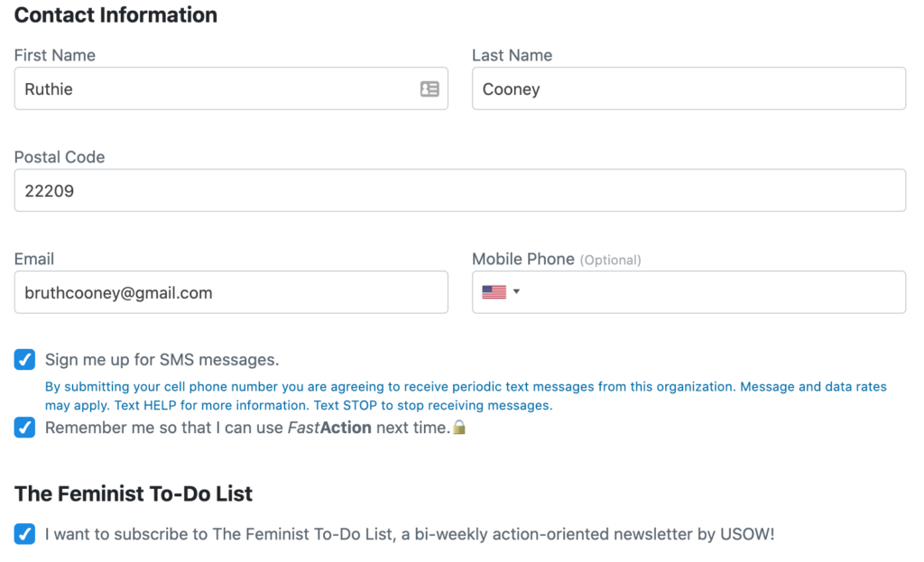
Task: Click the empty Mobile Phone number field
Action: (x=713, y=292)
